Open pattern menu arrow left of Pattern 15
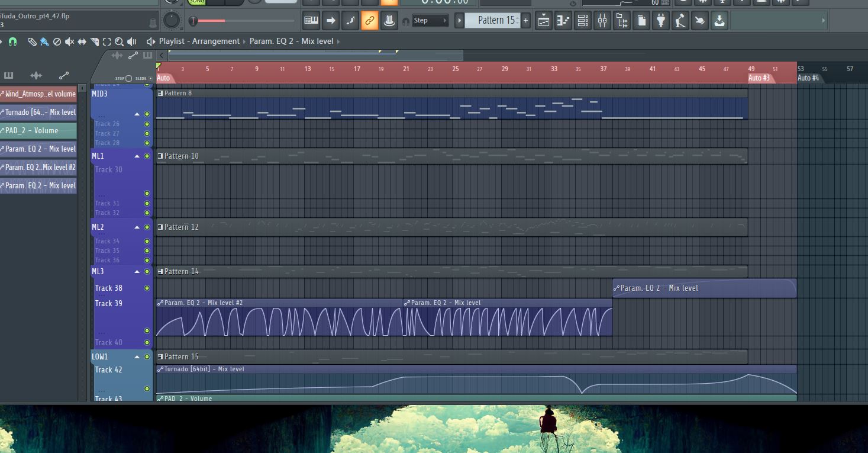The height and width of the screenshot is (453, 868). point(459,21)
